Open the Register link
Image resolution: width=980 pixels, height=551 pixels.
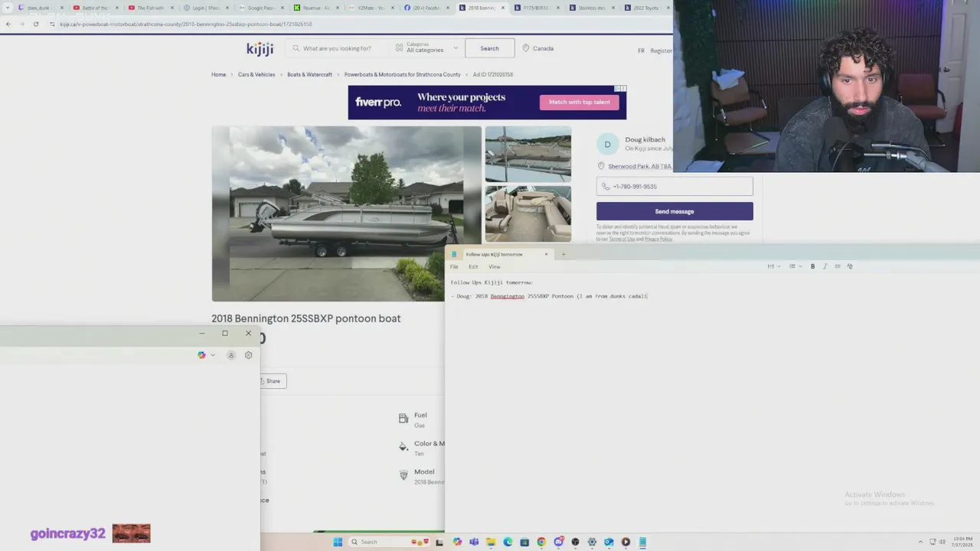[x=661, y=51]
